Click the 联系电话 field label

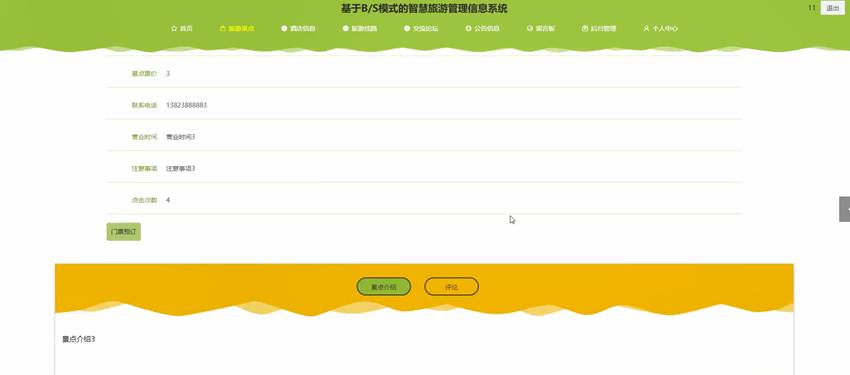click(144, 105)
